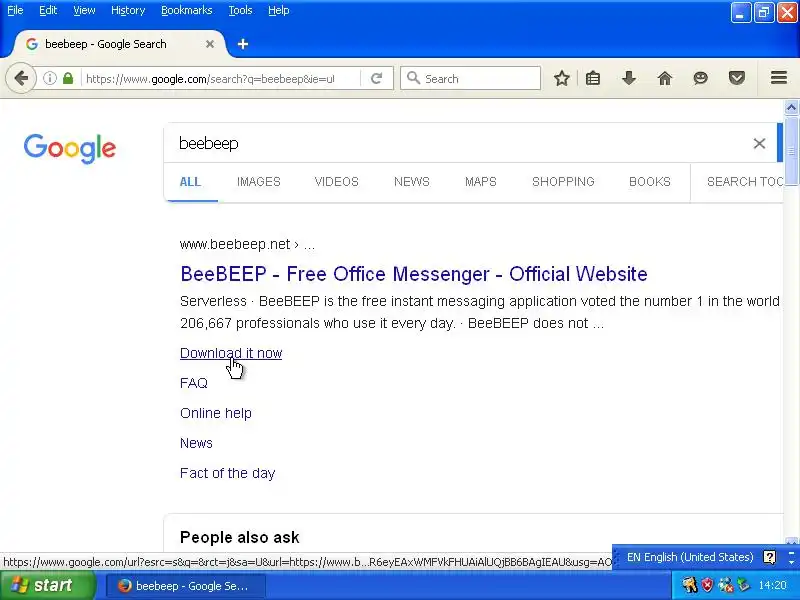Switch to the MAPS results tab
The height and width of the screenshot is (600, 800).
point(481,182)
